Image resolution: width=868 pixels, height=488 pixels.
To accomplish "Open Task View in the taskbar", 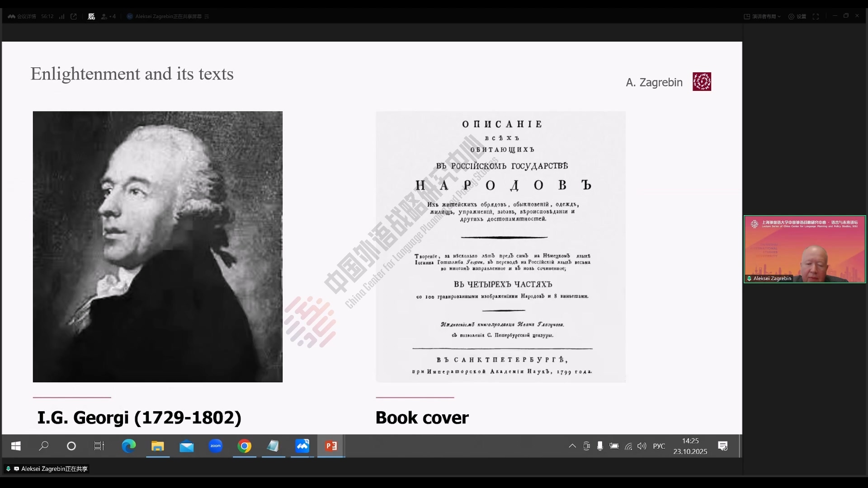I will (x=99, y=446).
